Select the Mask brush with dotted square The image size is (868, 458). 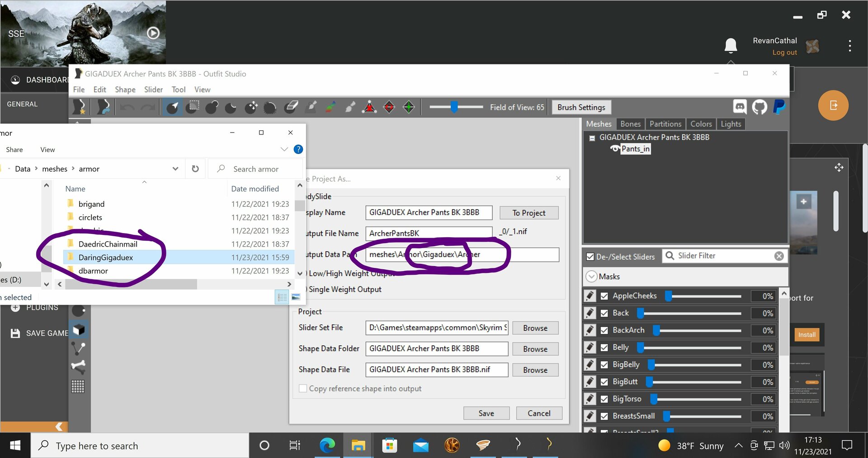(192, 107)
